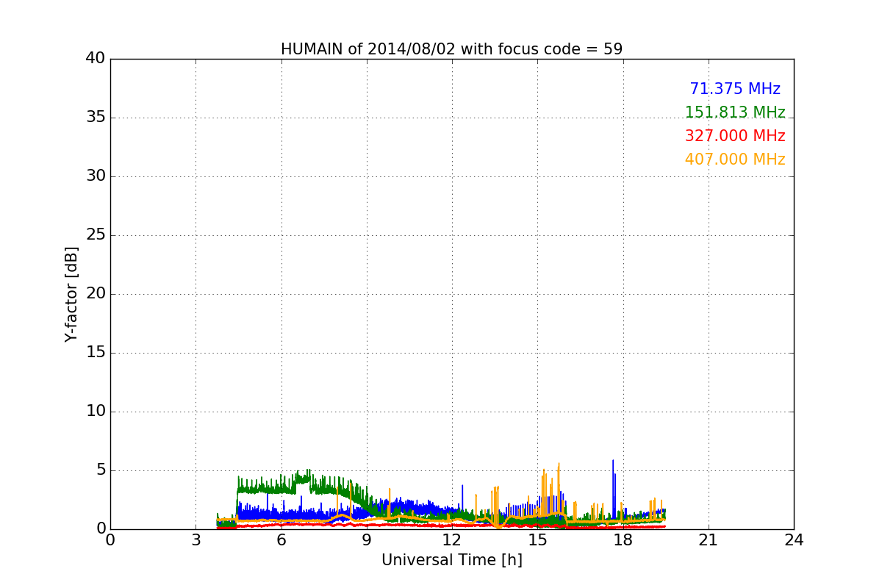Click the x-axis tick label 21
Image resolution: width=882 pixels, height=588 pixels.
point(709,540)
